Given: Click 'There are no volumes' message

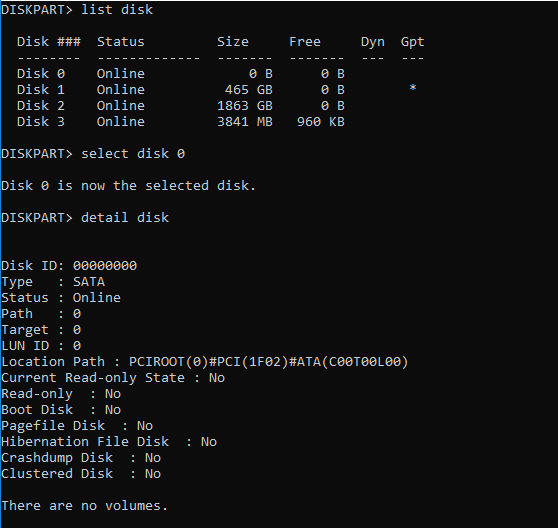Looking at the screenshot, I should click(x=84, y=506).
